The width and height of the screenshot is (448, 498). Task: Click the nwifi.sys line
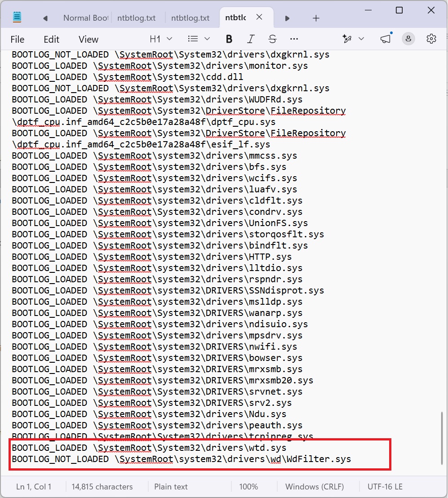tap(154, 347)
